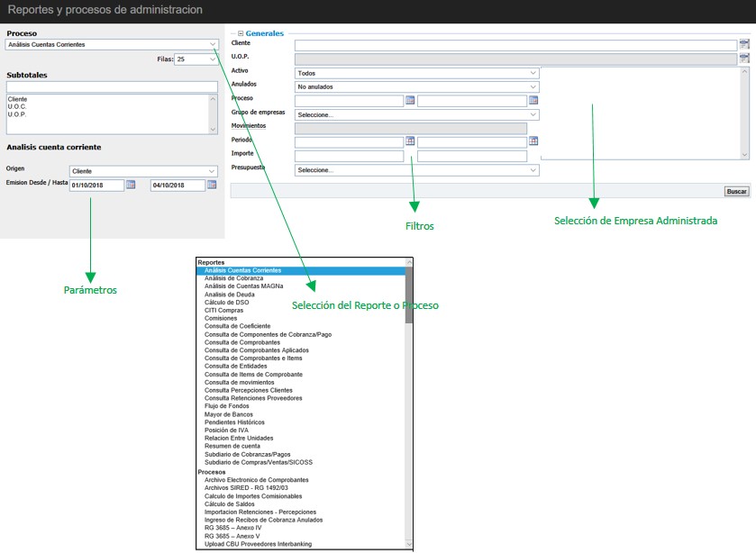Expand the Proceso report dropdown
This screenshot has height=553, width=756.
[212, 44]
